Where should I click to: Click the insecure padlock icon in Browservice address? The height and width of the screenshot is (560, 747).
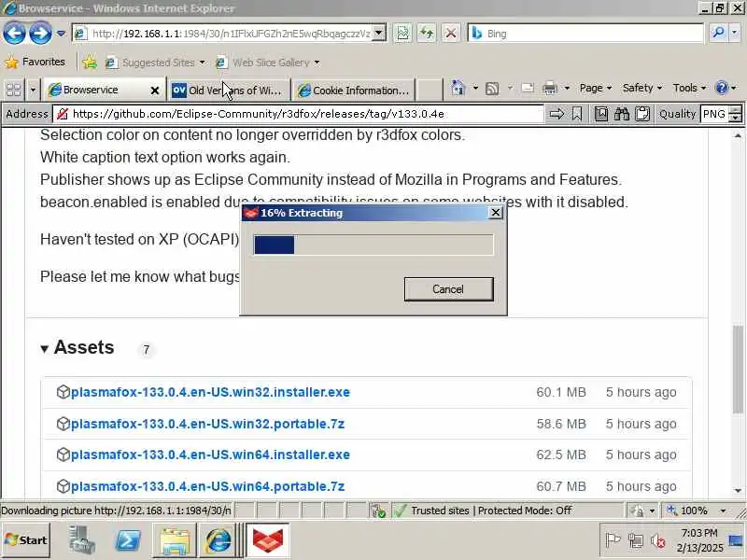click(63, 114)
